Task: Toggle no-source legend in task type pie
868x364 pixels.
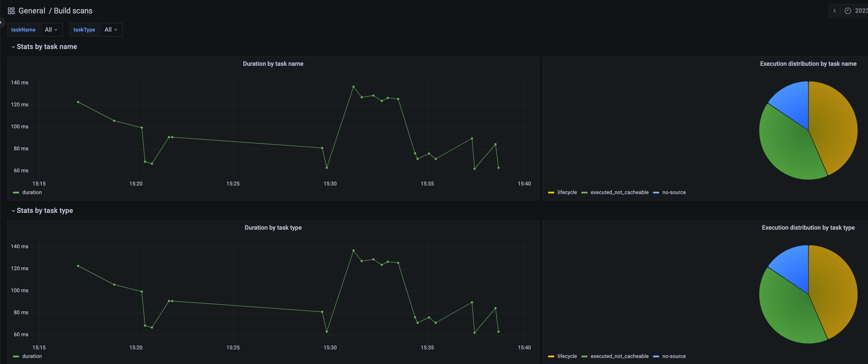Action: (674, 356)
